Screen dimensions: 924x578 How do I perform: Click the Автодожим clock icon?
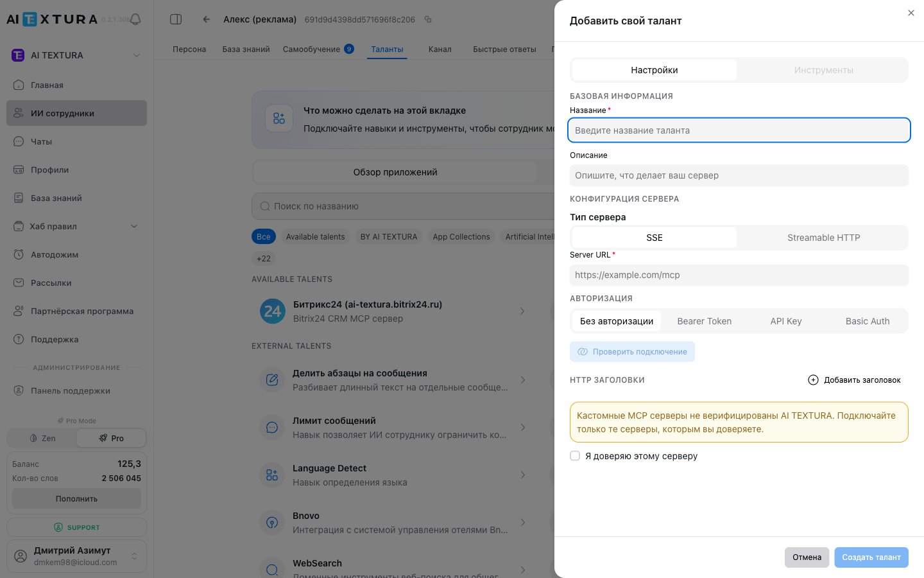click(19, 254)
